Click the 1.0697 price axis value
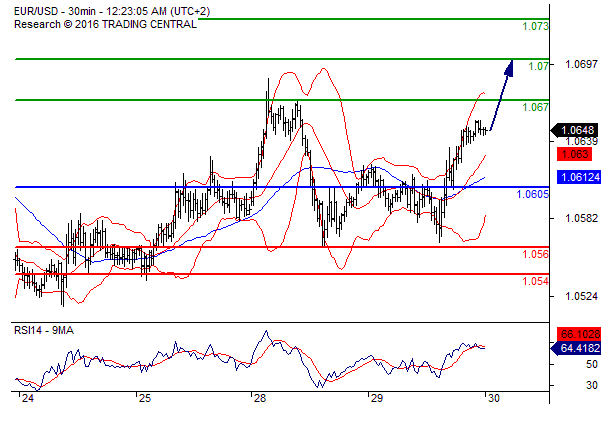The image size is (601, 423). click(x=581, y=64)
